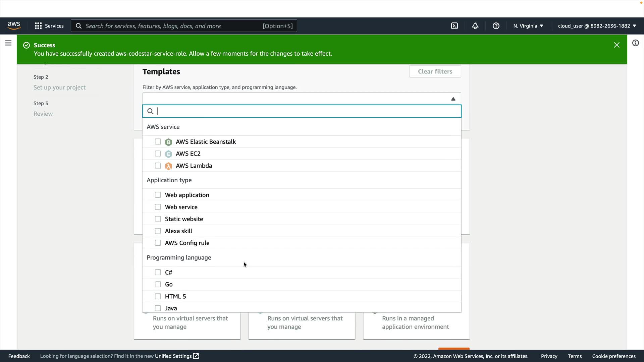Open the help question mark icon
This screenshot has height=362, width=644.
point(496,26)
